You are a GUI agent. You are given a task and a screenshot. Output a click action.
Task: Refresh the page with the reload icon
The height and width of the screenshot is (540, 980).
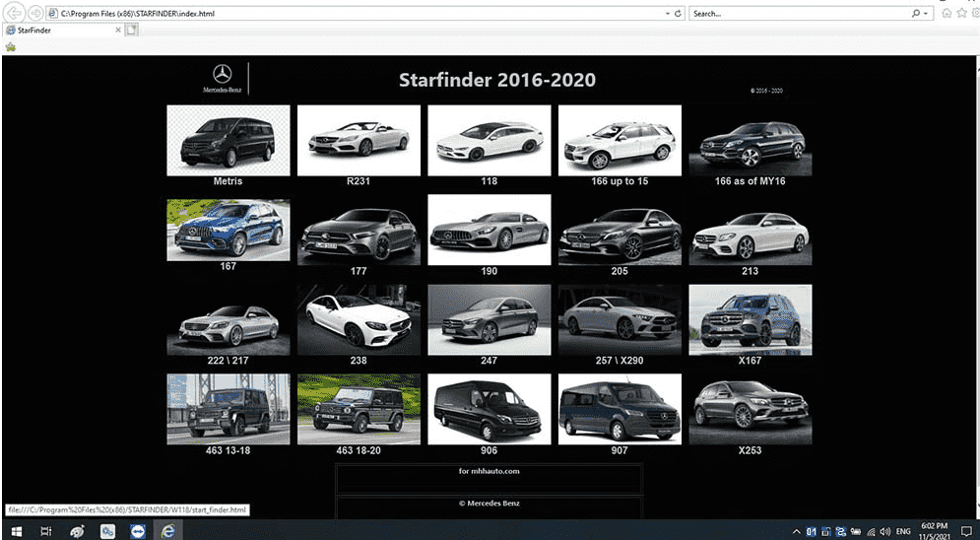click(679, 13)
